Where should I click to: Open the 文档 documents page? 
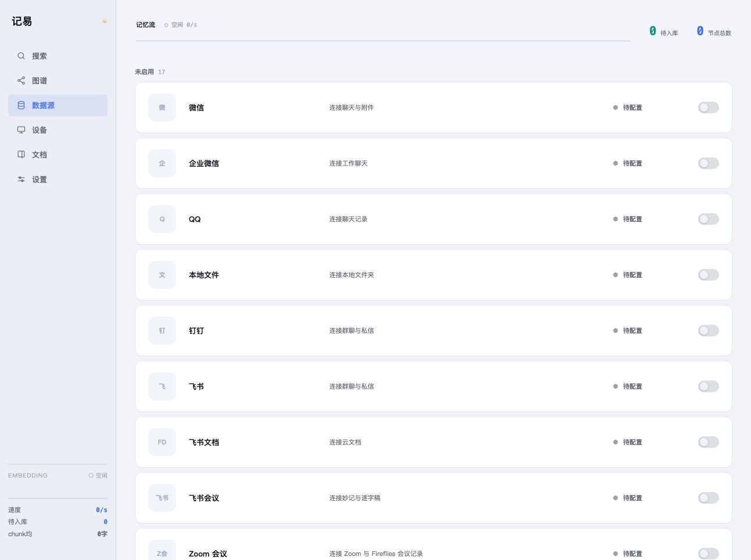58,155
